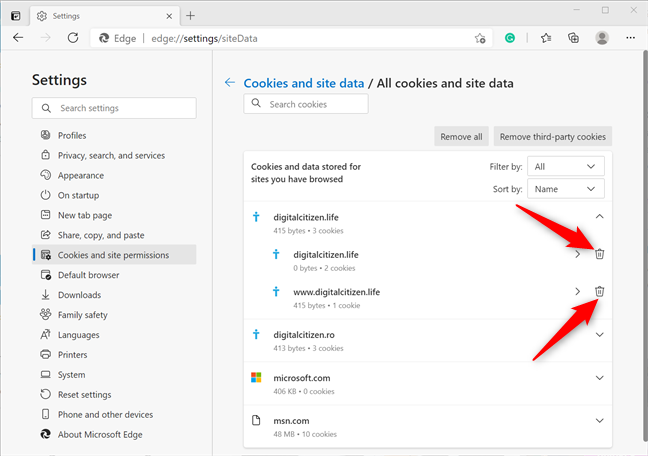The image size is (648, 456).
Task: Click Remove third-party cookies button
Action: (553, 136)
